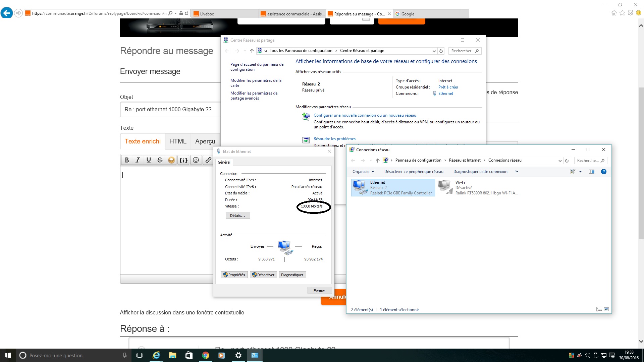
Task: Click the blue help question icon
Action: (x=603, y=172)
